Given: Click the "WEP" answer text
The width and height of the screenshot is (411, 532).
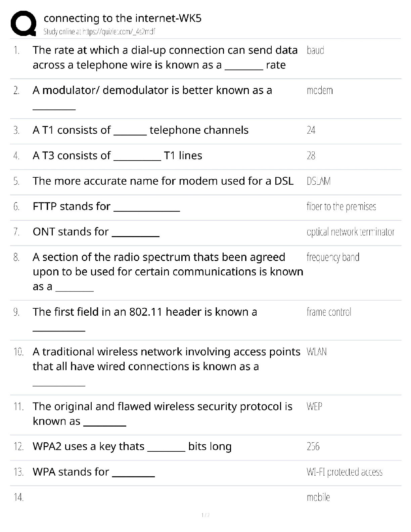Looking at the screenshot, I should [314, 406].
